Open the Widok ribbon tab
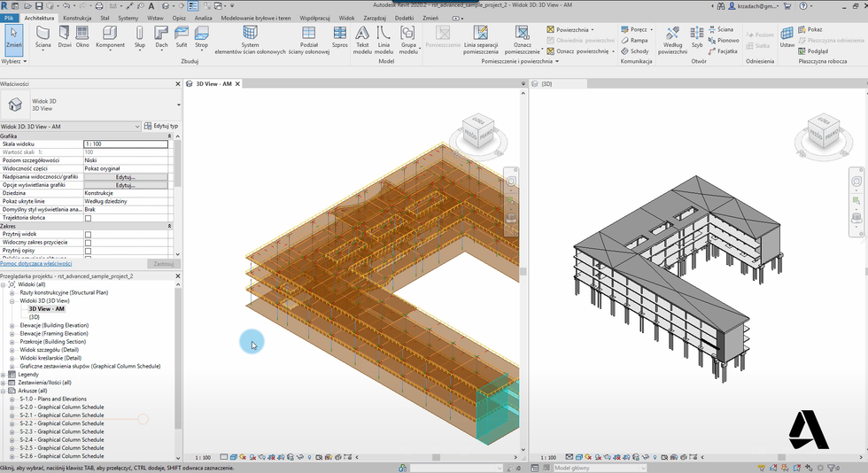 click(346, 18)
